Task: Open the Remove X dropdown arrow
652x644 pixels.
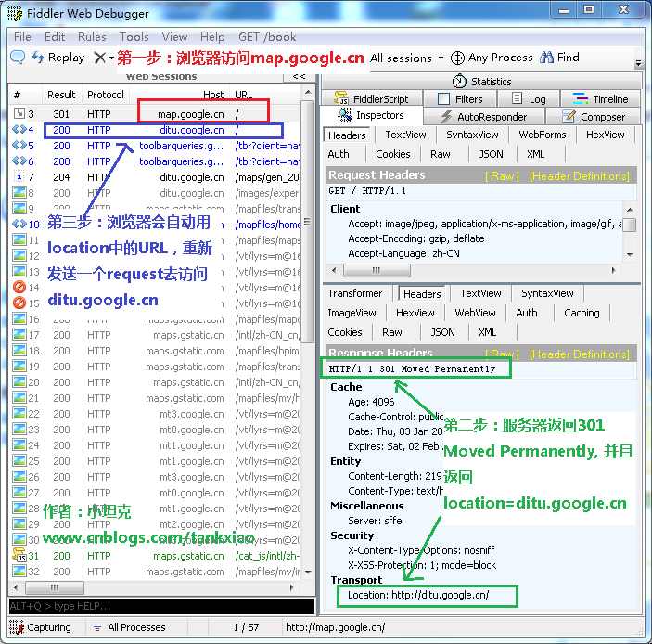Action: tap(111, 58)
